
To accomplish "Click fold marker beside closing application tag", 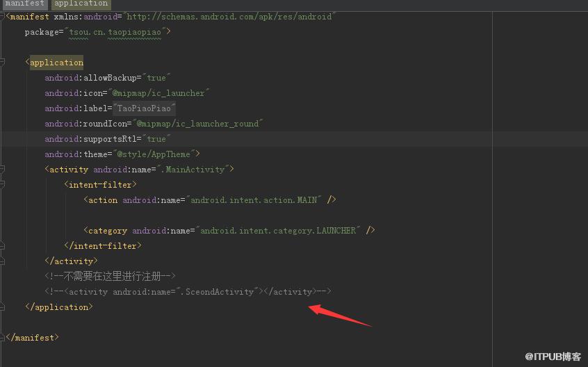I will (2, 307).
